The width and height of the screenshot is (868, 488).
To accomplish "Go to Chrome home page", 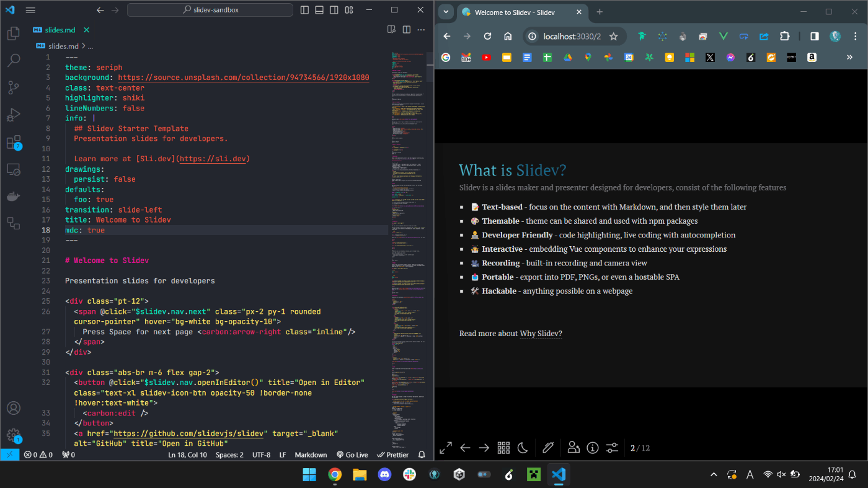I will pos(508,37).
